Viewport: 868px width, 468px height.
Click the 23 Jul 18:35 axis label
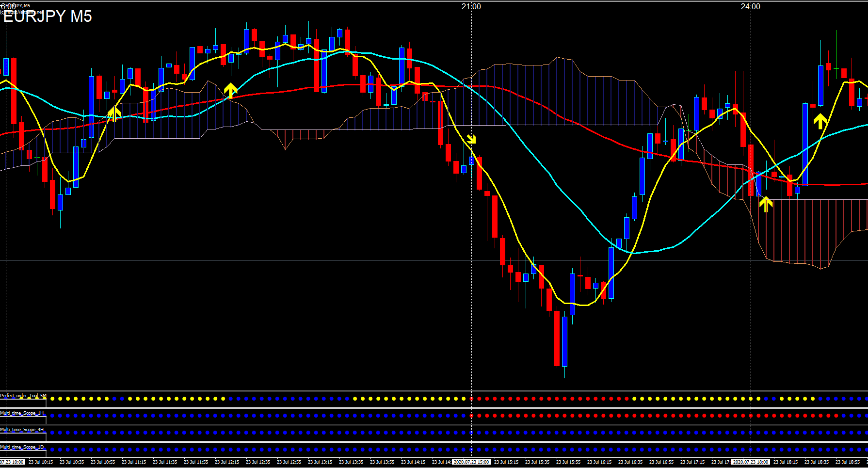pos(817,462)
